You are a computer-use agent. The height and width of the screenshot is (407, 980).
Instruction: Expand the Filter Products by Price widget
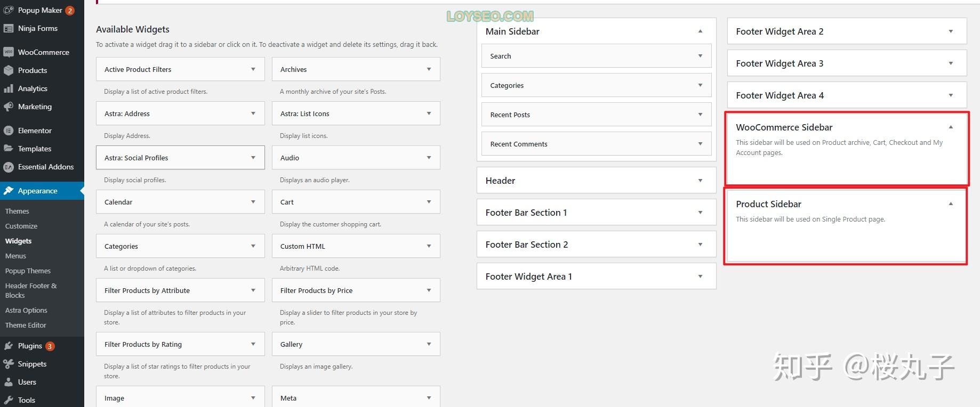click(x=429, y=290)
